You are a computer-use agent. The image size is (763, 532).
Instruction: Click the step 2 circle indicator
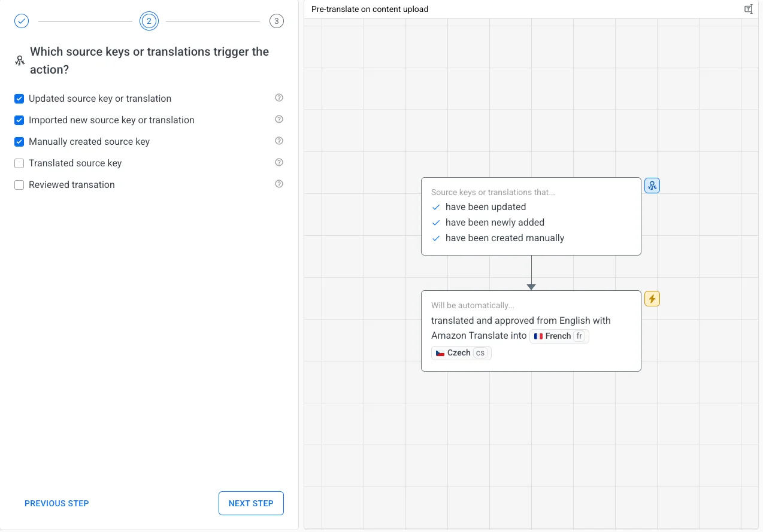pos(149,22)
